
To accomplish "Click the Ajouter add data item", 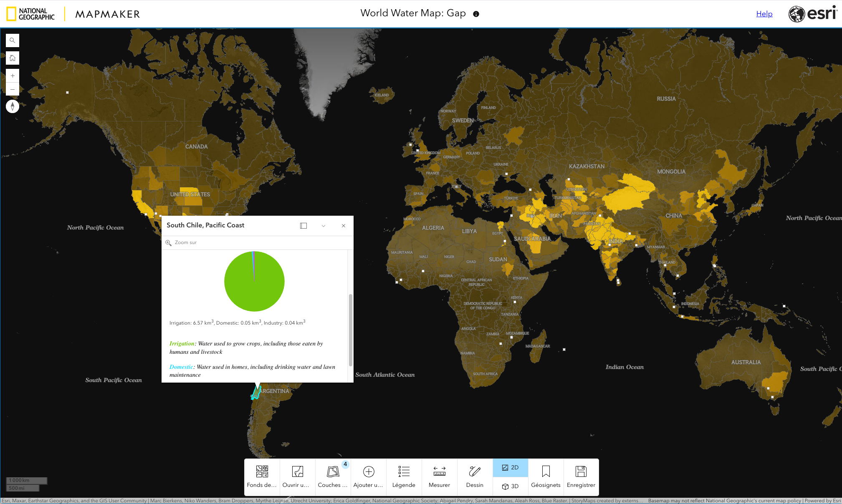I will click(368, 476).
